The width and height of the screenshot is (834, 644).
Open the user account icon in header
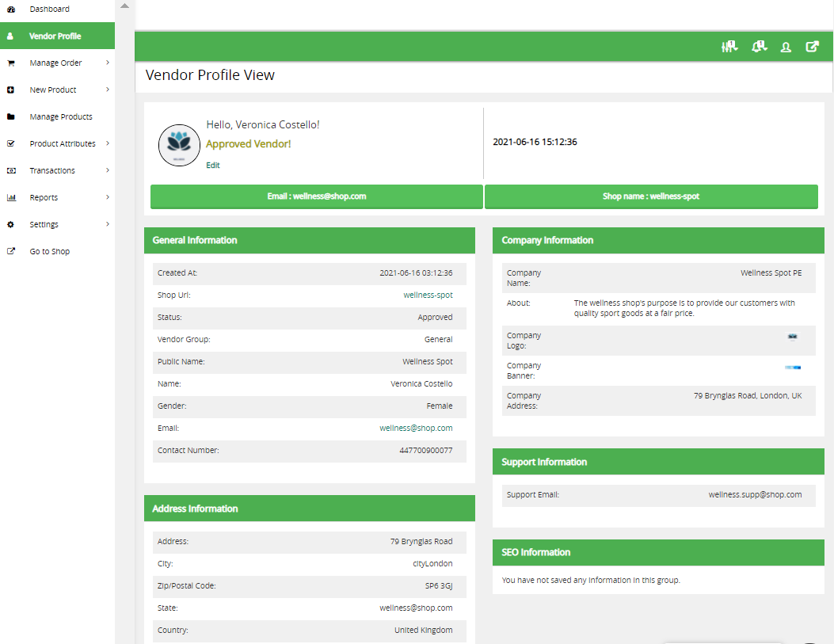pyautogui.click(x=786, y=47)
